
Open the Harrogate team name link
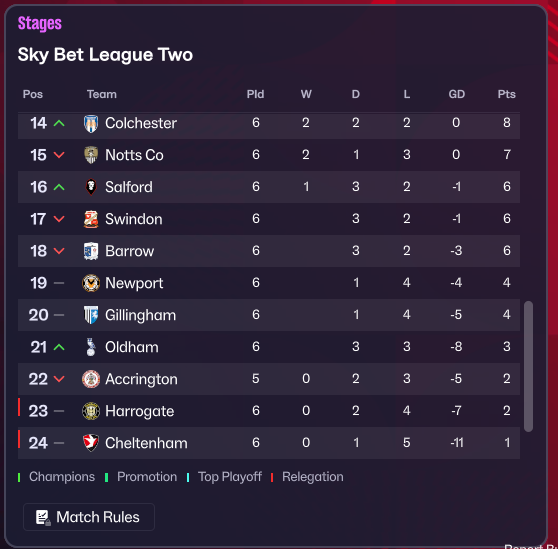click(x=140, y=411)
